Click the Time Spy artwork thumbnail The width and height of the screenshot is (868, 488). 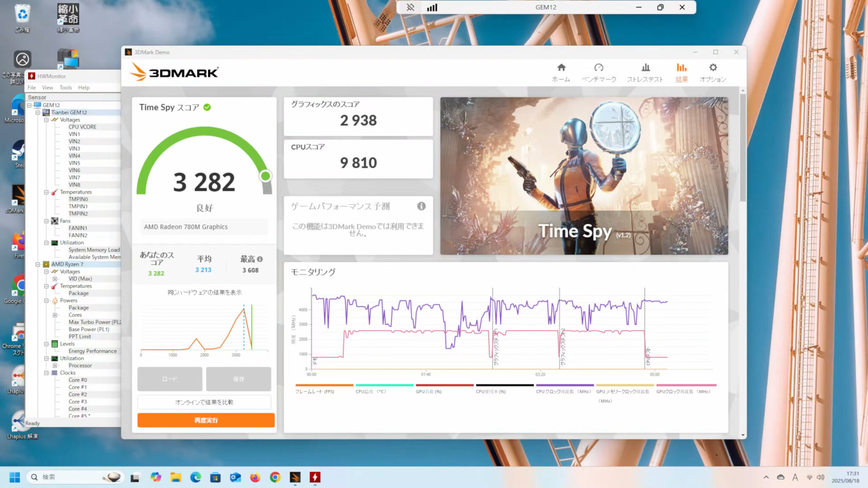[584, 176]
